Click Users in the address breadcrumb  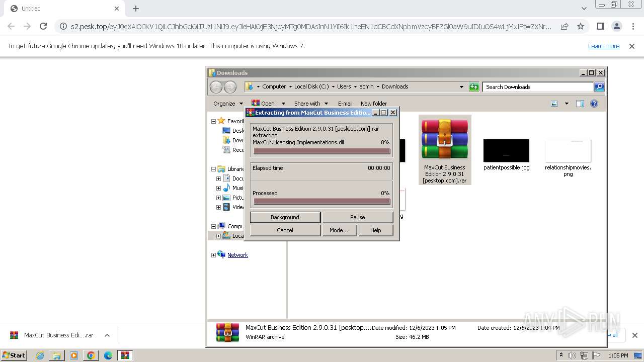point(344,86)
